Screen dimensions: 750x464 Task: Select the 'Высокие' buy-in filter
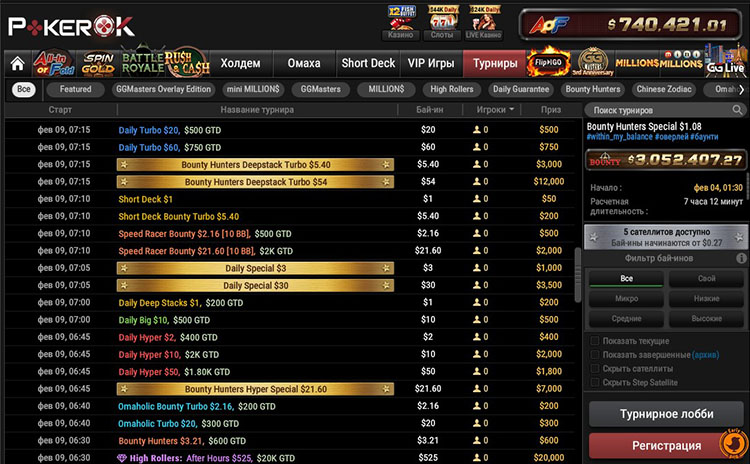706,319
